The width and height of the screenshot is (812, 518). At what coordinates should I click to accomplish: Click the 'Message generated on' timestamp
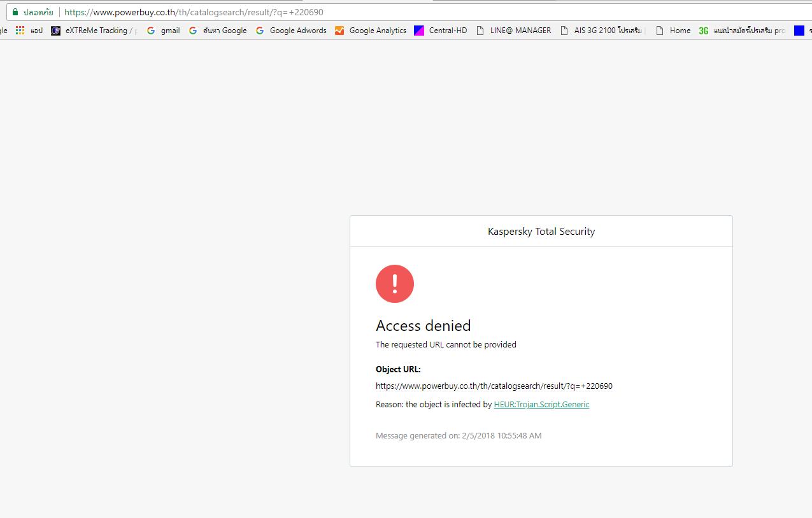pyautogui.click(x=459, y=436)
